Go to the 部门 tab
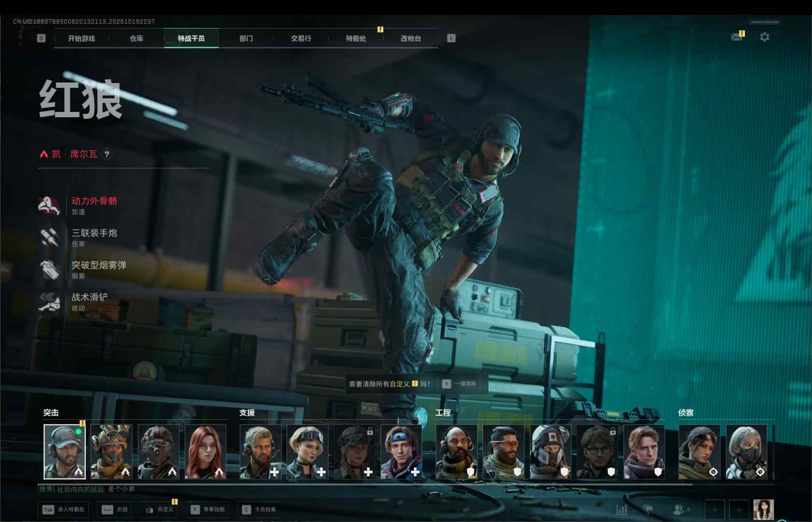Screen dimensions: 812x522 (246, 38)
